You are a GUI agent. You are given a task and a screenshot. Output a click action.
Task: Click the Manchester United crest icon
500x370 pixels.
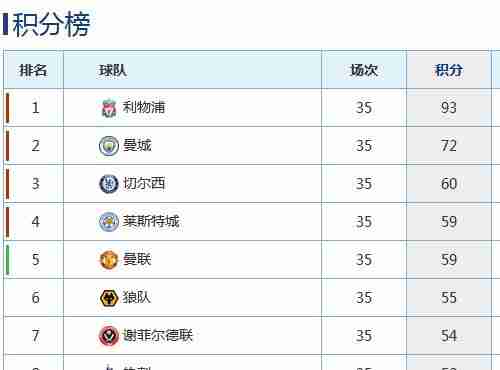pos(109,260)
